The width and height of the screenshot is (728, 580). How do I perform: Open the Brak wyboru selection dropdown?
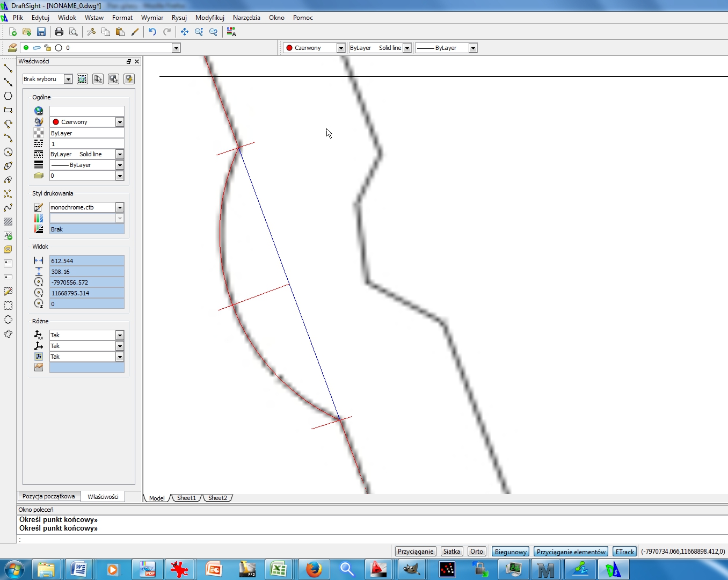pyautogui.click(x=68, y=79)
